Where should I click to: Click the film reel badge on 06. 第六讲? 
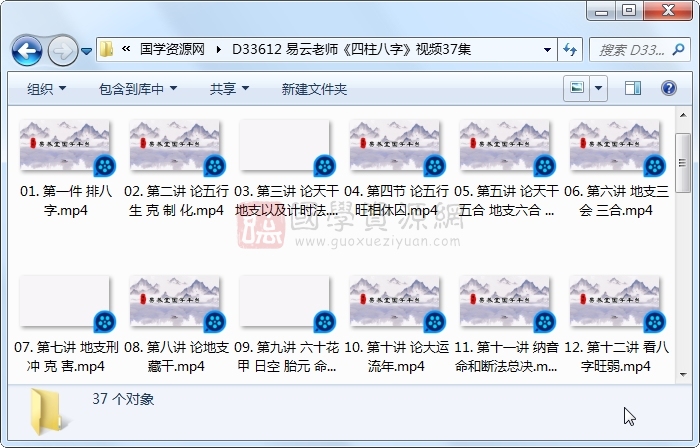coord(654,166)
